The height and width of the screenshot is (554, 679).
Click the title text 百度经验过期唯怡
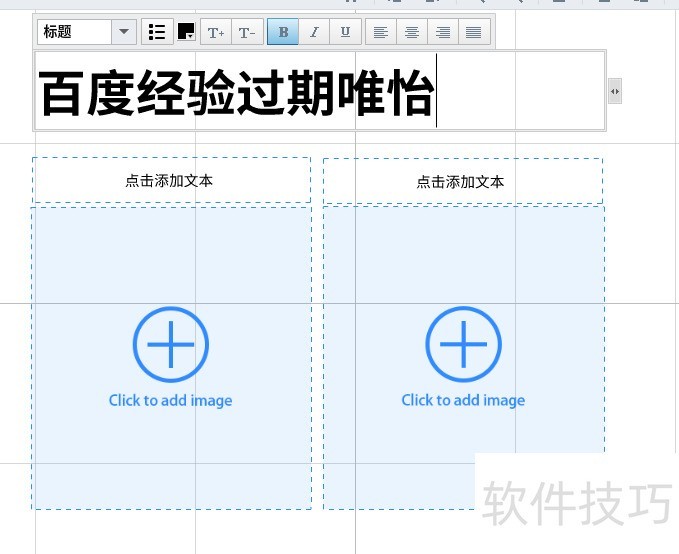click(236, 94)
